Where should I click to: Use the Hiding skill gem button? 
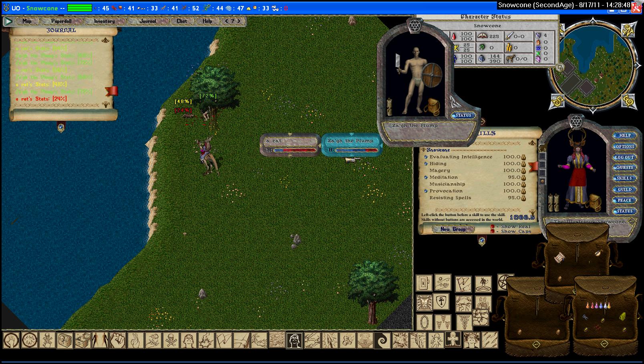click(x=426, y=164)
